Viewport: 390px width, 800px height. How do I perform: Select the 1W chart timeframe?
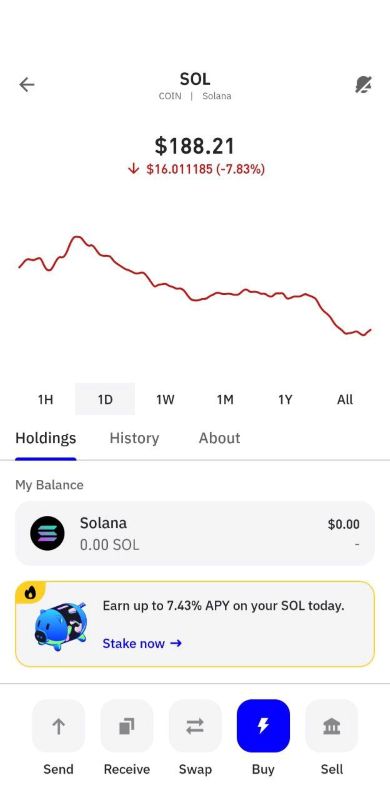(x=165, y=399)
